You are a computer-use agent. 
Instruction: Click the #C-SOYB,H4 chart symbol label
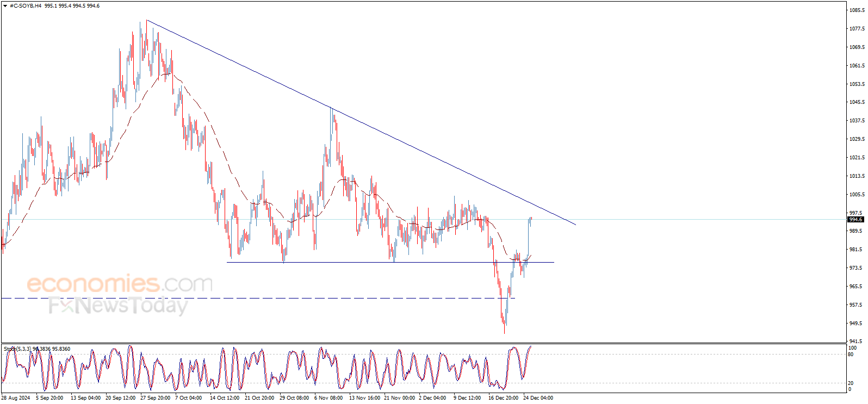point(26,6)
